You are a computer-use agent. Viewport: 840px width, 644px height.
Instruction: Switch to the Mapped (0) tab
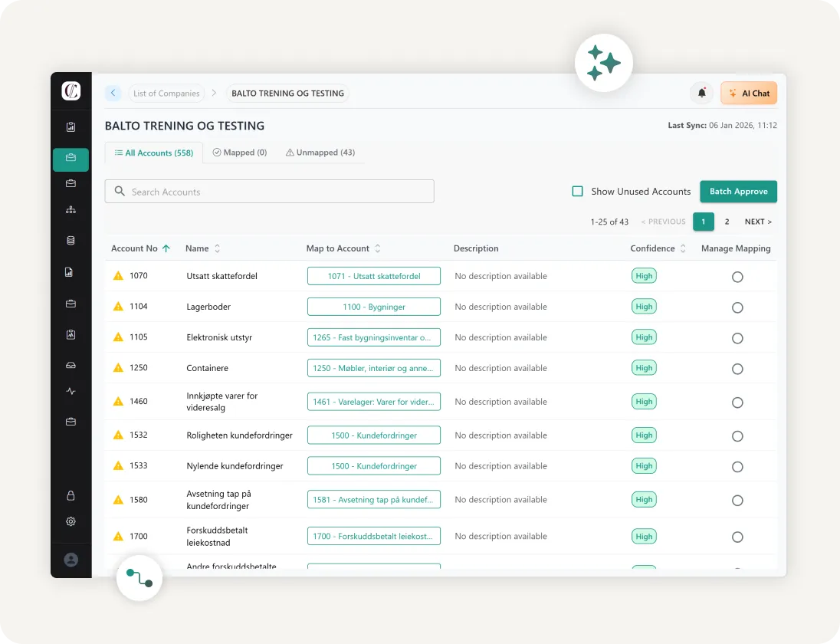tap(240, 152)
